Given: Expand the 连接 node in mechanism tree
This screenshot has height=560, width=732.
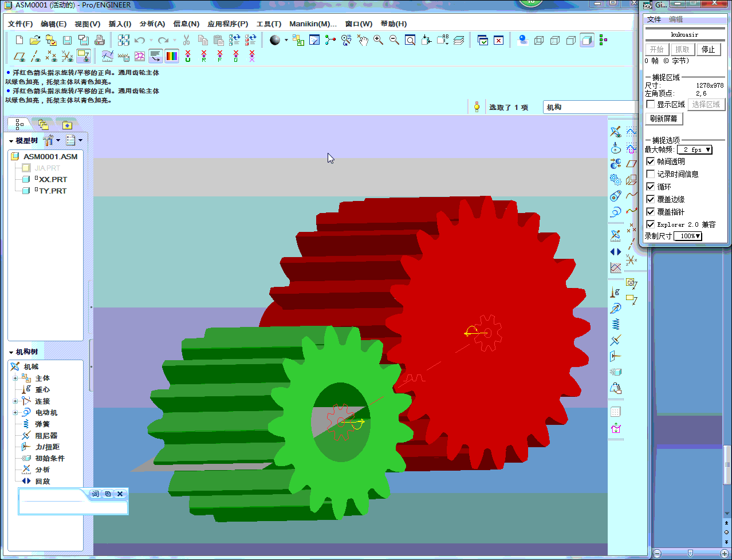Looking at the screenshot, I should pyautogui.click(x=15, y=401).
